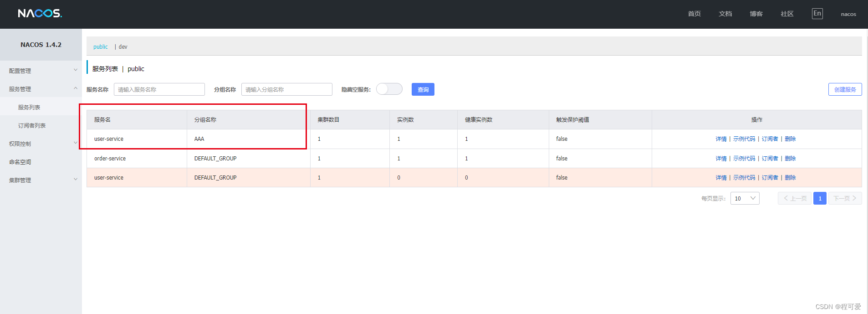Viewport: 868px width, 314px height.
Task: Click the 上一页 pagination button
Action: (795, 198)
